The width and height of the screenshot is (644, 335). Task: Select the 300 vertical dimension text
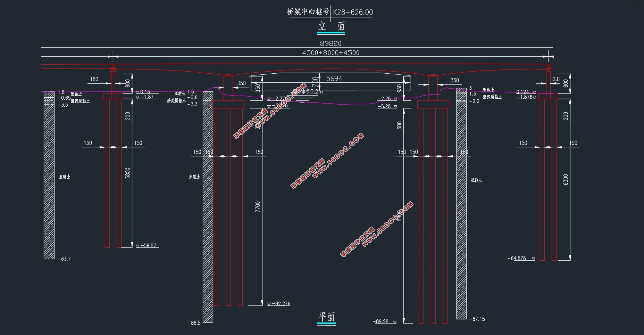coord(399,125)
